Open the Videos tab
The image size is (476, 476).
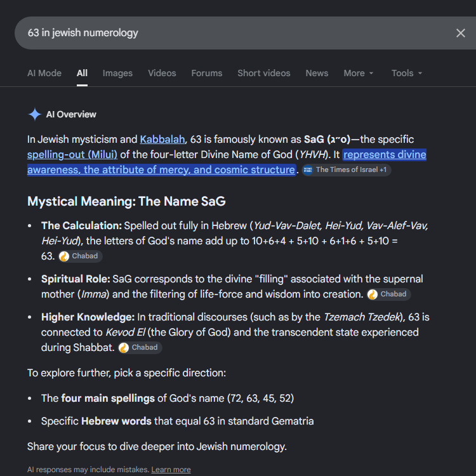162,73
